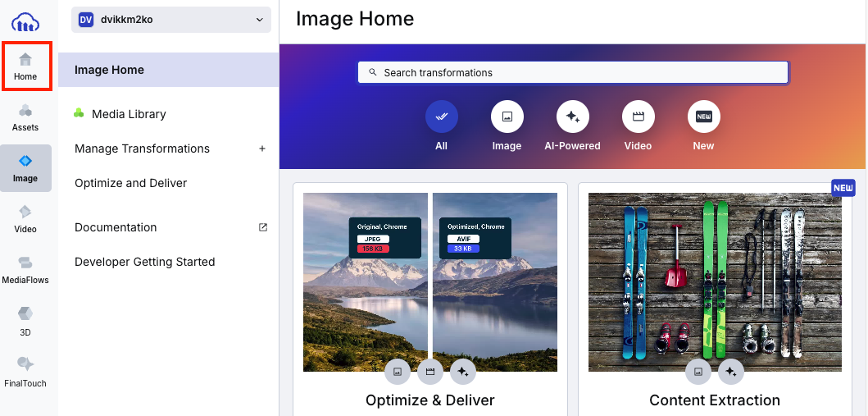Click the Image Home page heading
The width and height of the screenshot is (868, 416).
(x=355, y=19)
